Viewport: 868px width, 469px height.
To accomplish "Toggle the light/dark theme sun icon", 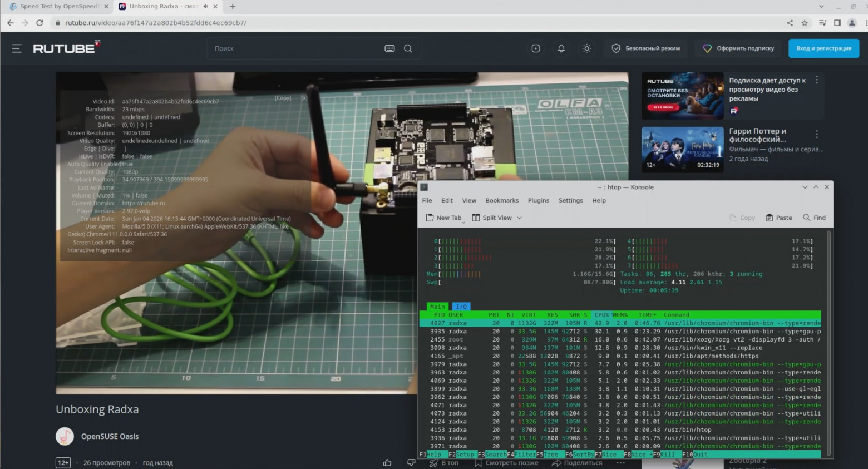I will point(586,48).
